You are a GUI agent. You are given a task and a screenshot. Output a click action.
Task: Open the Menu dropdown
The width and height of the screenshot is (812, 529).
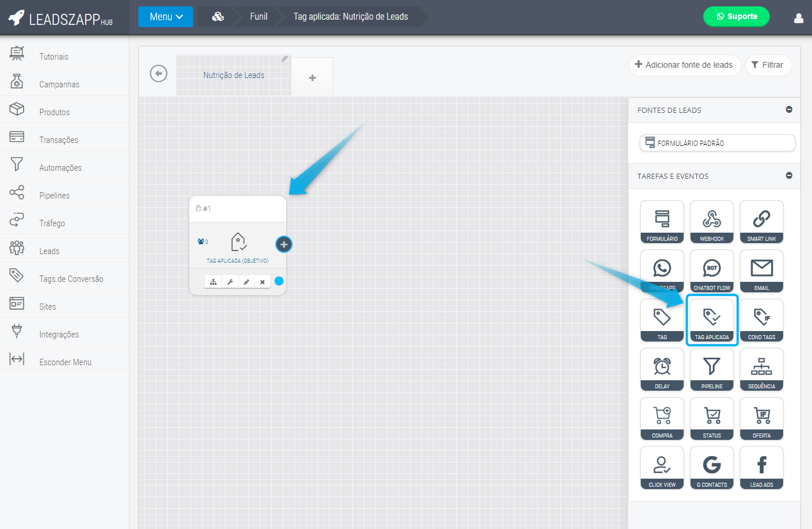165,17
